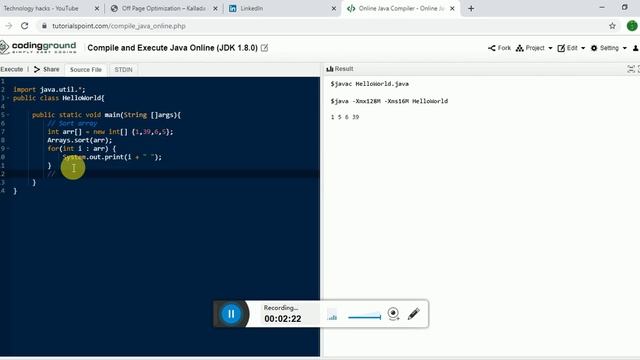This screenshot has height=360, width=640.
Task: Collapse the main method fold arrow
Action: click(8, 115)
